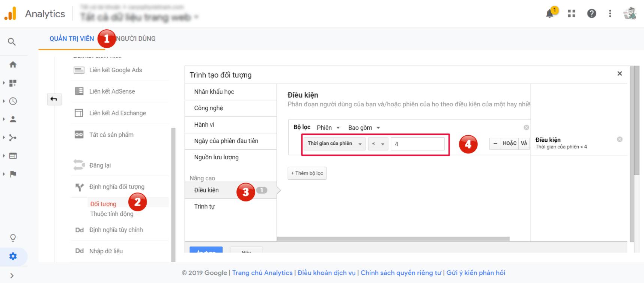Screen dimensions: 644x283
Task: Open Realtime reports clock icon
Action: point(13,101)
